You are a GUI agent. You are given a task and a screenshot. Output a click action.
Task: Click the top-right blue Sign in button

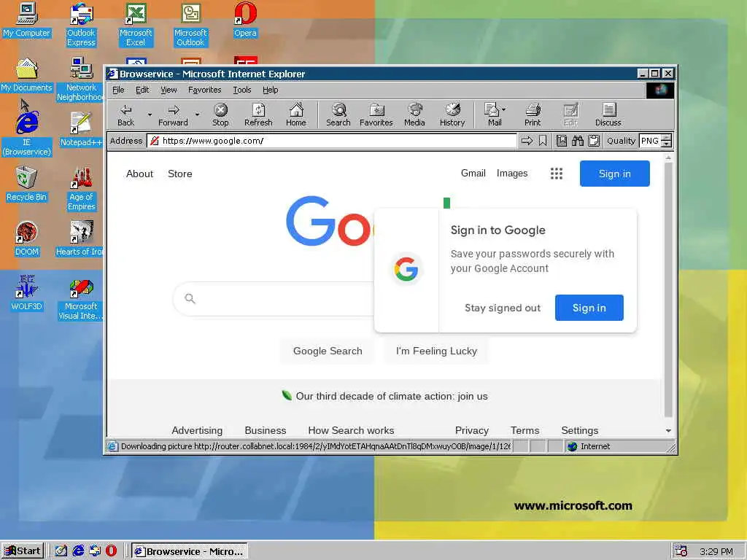pyautogui.click(x=614, y=174)
